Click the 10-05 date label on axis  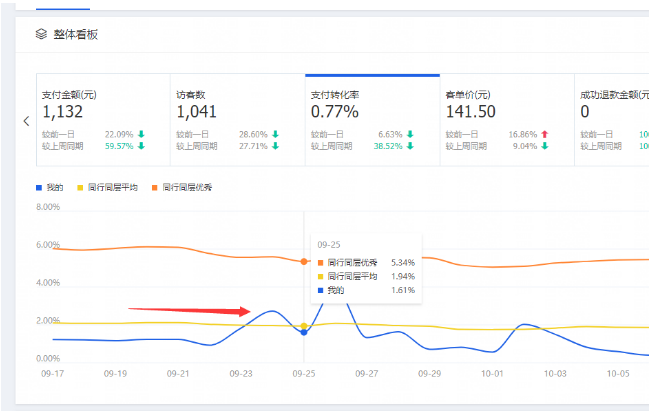point(618,373)
